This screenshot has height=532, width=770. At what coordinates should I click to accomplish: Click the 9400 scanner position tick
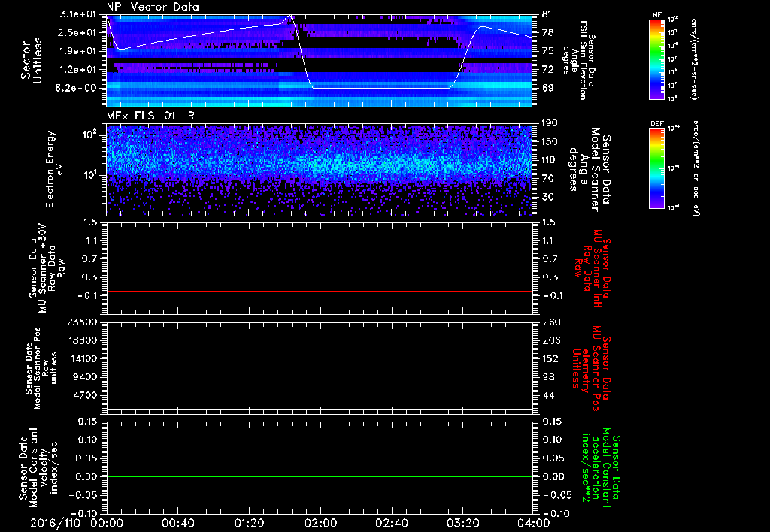[x=85, y=377]
